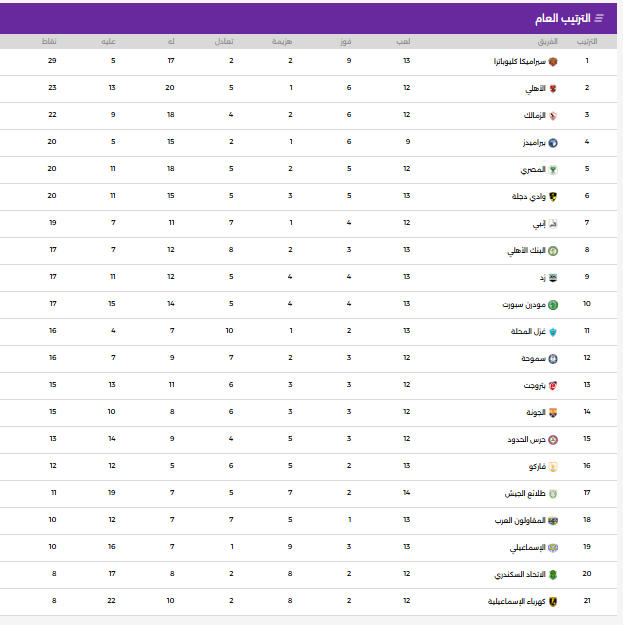
Task: Open team سيراميكا كليوباترا
Action: 520,61
